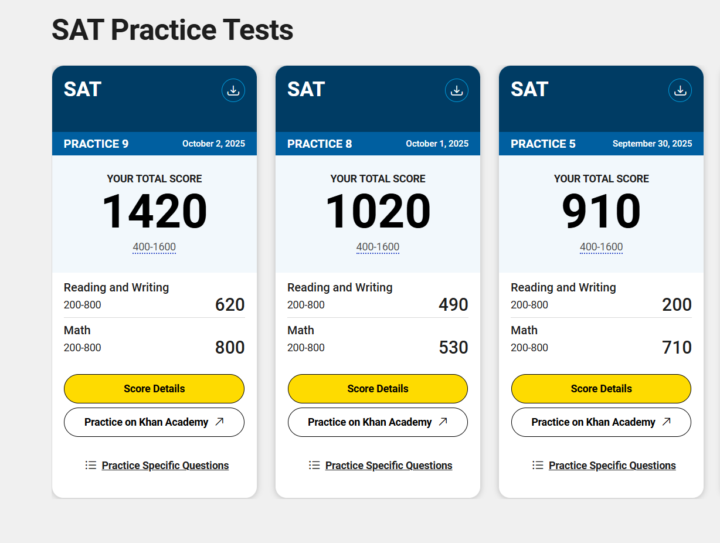This screenshot has width=720, height=543.
Task: Click download icon on Practice 5 card
Action: pos(680,90)
